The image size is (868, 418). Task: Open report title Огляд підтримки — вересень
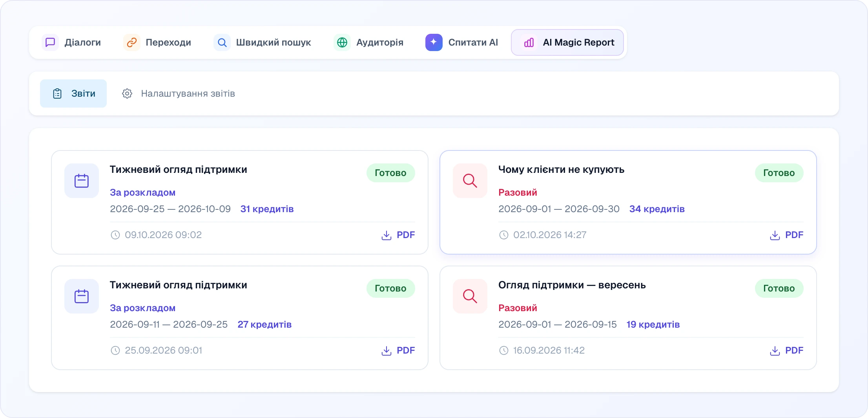pyautogui.click(x=572, y=285)
